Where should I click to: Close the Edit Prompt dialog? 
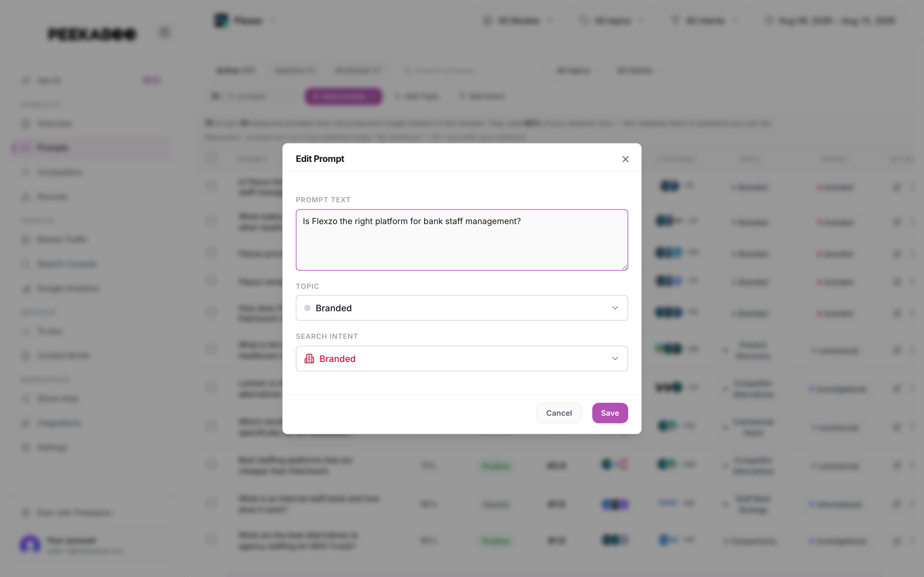625,159
